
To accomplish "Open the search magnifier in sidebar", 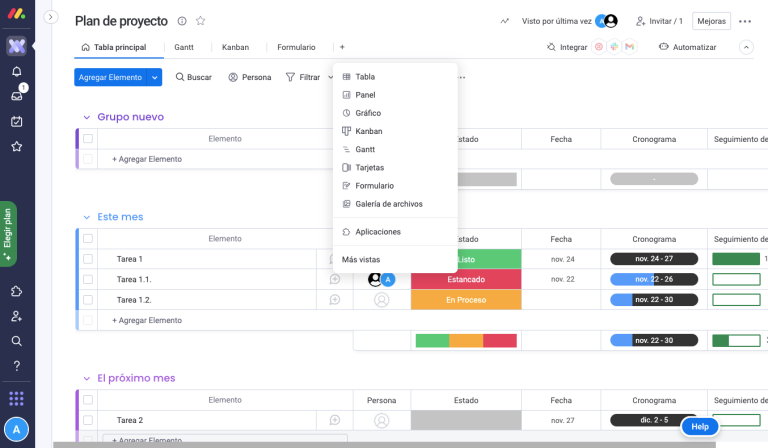I will [16, 341].
